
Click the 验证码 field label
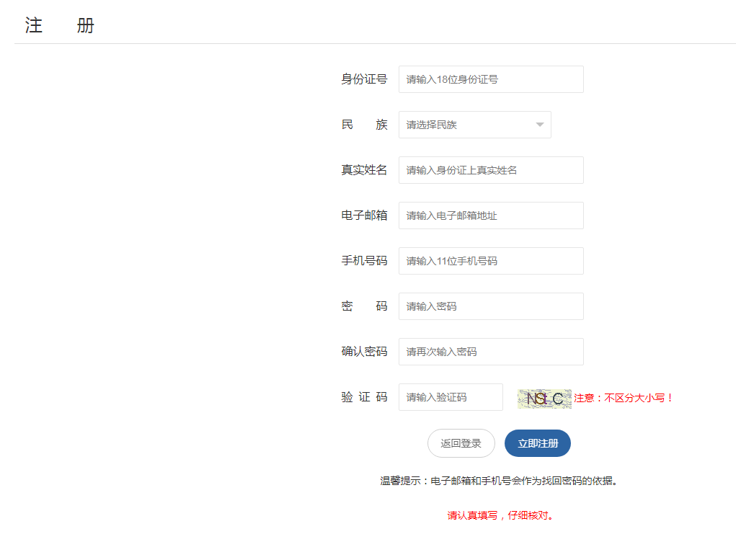click(364, 397)
